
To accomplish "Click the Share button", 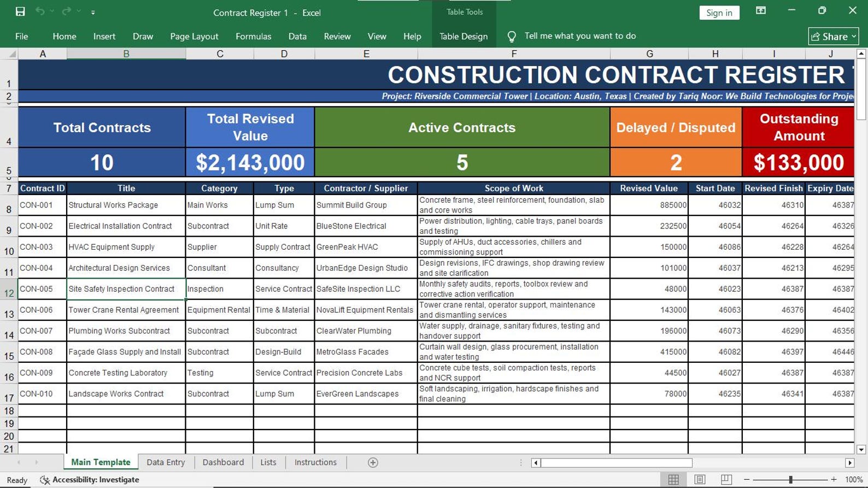I will pos(833,36).
